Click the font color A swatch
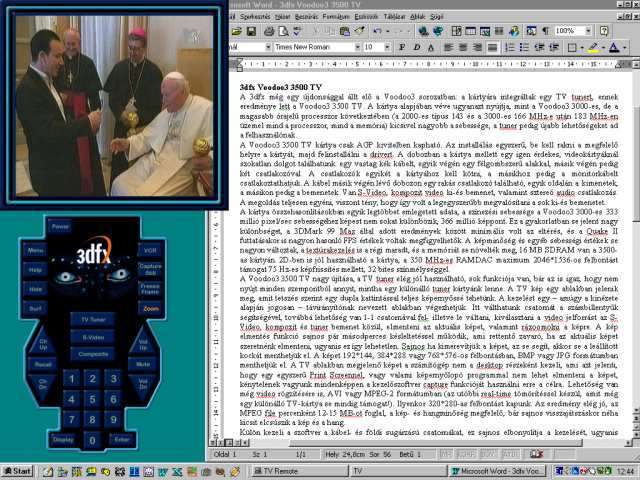Viewport: 640px width, 480px height. (612, 47)
